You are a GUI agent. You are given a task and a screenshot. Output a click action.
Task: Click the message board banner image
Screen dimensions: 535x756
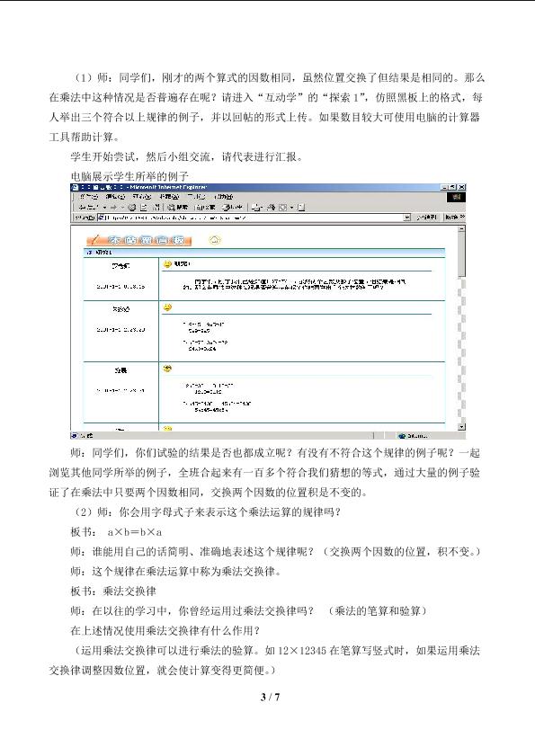click(x=139, y=240)
